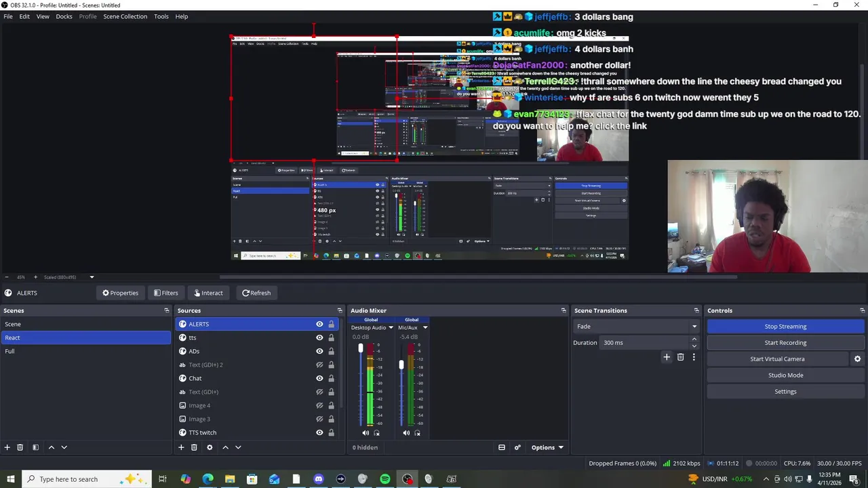Enable Studio Mode

(x=785, y=375)
